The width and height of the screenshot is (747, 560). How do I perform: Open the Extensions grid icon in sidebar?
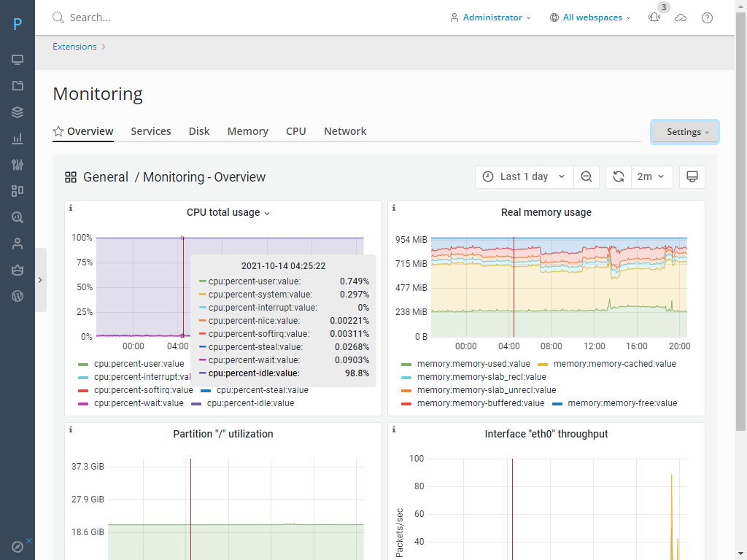click(18, 190)
